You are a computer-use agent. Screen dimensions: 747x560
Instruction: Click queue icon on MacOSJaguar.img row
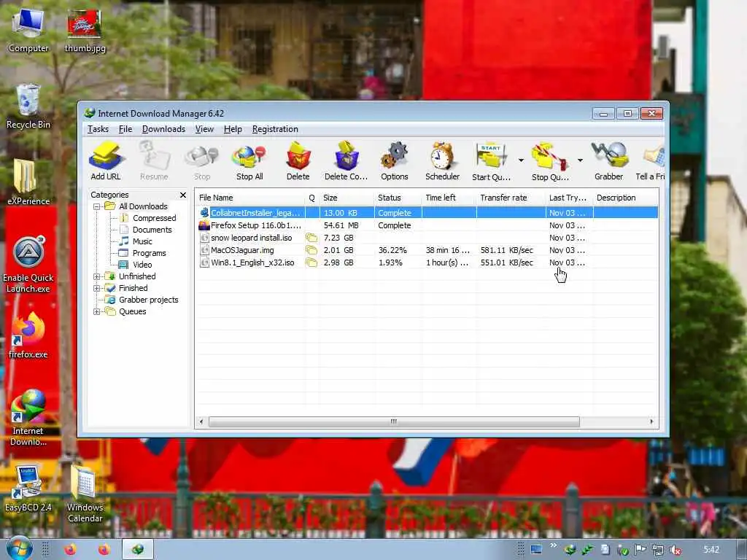click(x=311, y=250)
